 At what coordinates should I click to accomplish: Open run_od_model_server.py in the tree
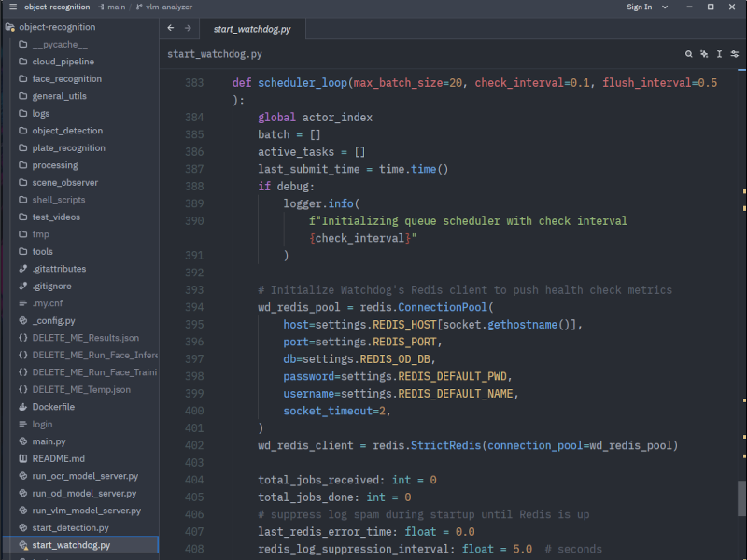coord(84,494)
